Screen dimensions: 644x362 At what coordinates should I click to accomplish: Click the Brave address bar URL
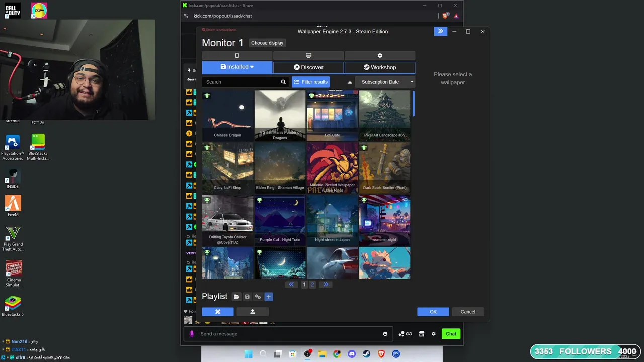tap(222, 16)
